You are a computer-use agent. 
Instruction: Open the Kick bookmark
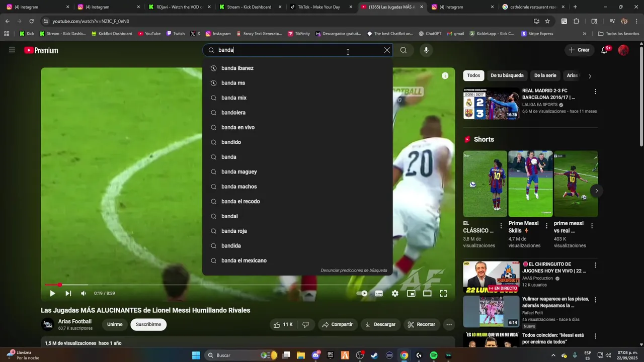click(x=27, y=34)
